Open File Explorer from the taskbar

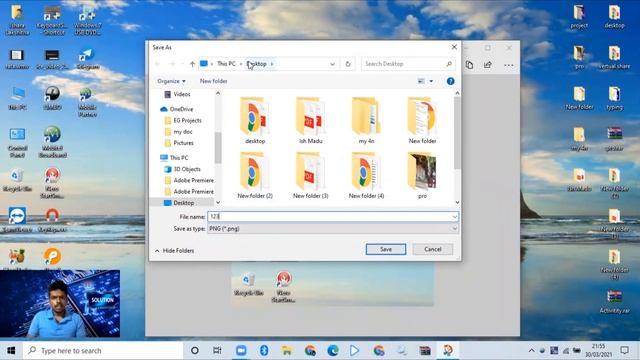point(287,351)
